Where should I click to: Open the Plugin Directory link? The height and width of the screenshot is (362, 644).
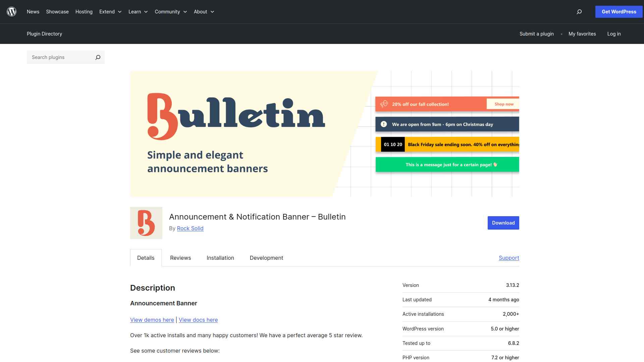click(44, 34)
